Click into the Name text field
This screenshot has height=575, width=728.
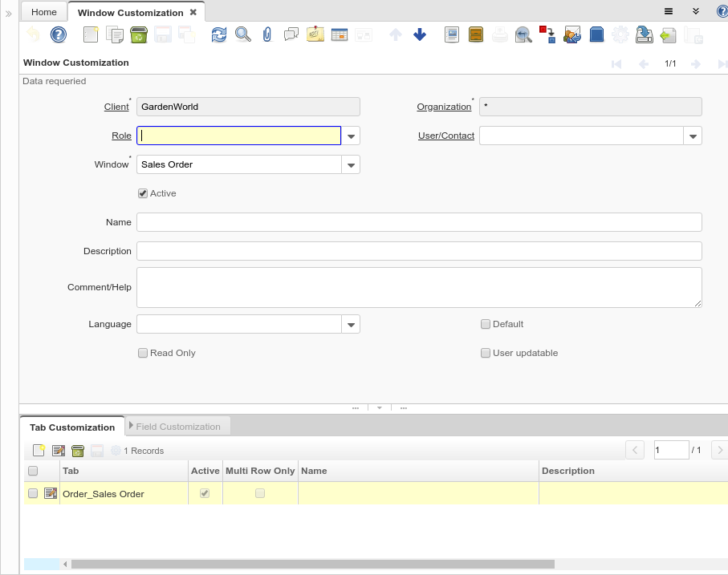click(x=419, y=222)
